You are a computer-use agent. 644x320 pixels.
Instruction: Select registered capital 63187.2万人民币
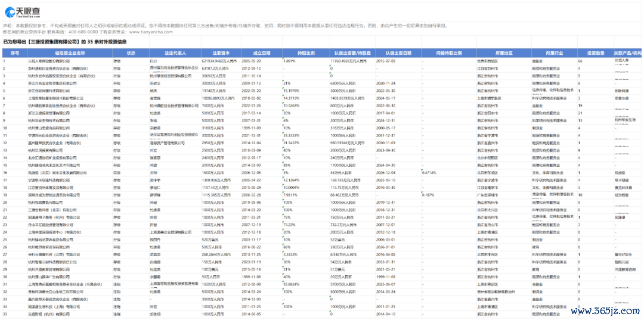(216, 68)
